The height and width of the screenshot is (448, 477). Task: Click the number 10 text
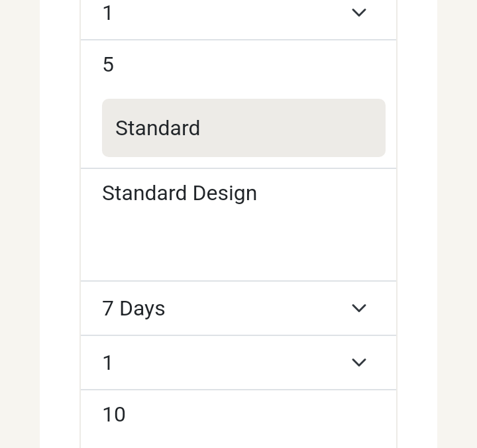[114, 415]
